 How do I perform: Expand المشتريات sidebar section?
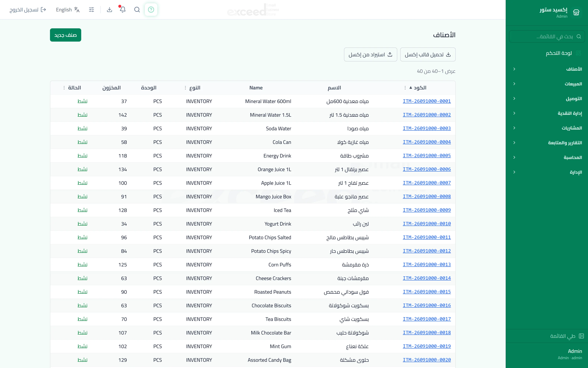[547, 128]
